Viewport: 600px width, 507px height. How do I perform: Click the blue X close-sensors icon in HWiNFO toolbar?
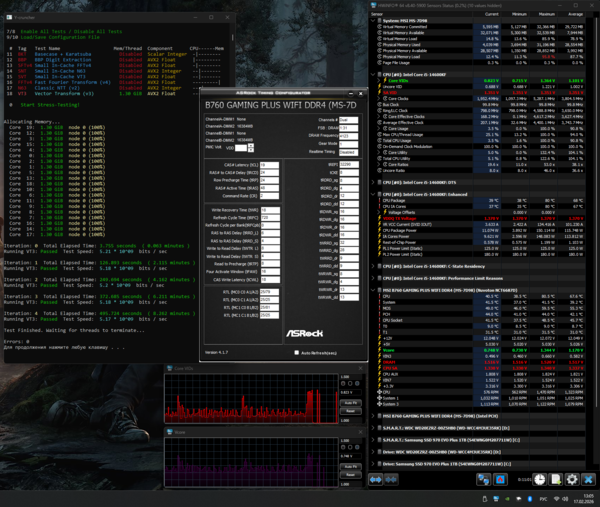(x=589, y=479)
